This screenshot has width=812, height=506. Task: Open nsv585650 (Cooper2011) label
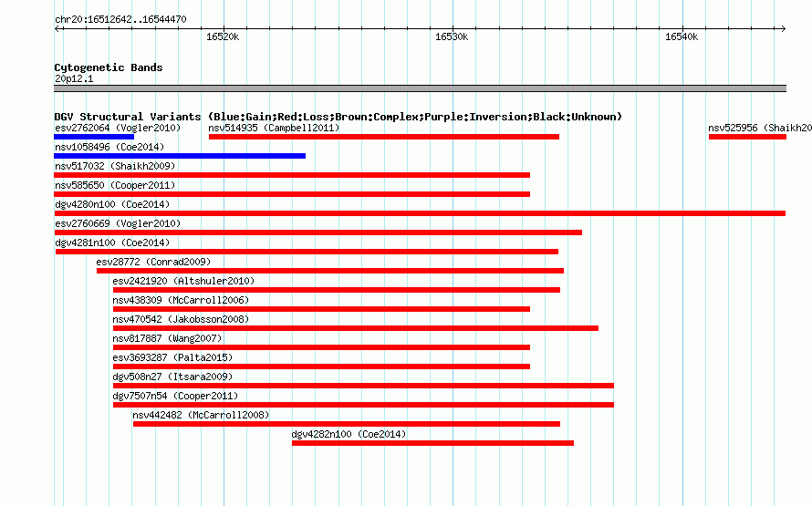point(115,185)
